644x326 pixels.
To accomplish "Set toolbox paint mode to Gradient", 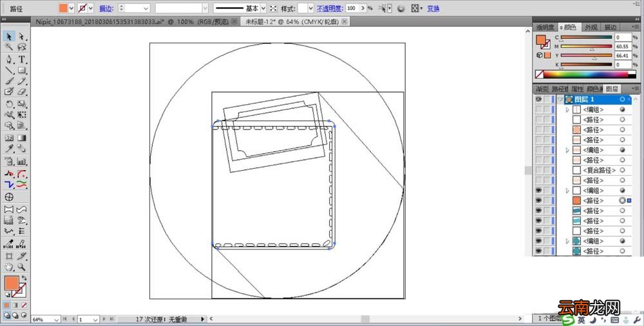I will (15, 305).
